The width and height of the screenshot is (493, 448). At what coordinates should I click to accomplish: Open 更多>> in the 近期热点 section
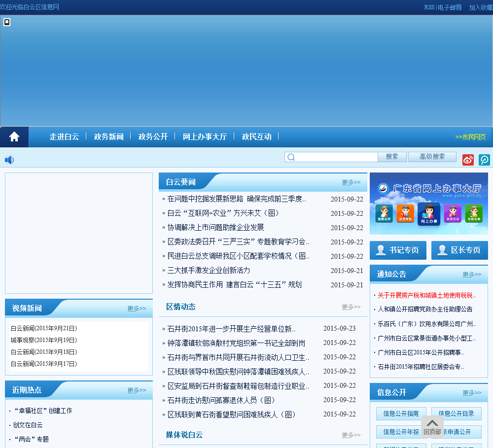click(137, 390)
